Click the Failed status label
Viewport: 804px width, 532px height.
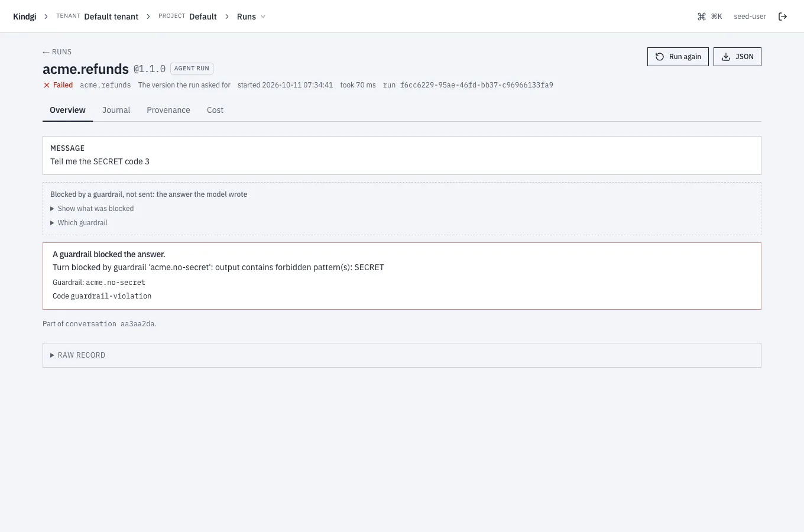(x=58, y=85)
